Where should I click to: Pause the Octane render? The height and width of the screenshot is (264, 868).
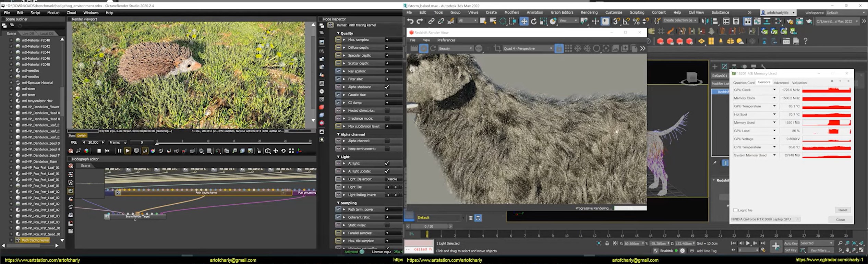pyautogui.click(x=119, y=151)
